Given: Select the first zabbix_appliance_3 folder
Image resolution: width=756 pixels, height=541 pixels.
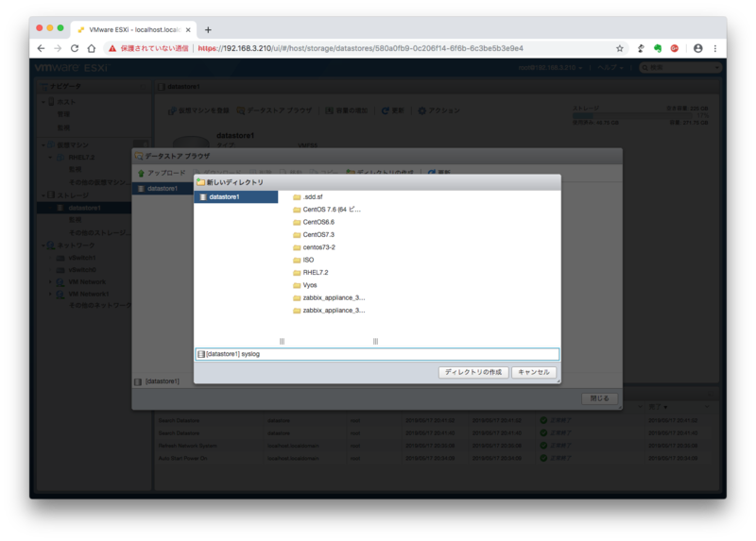Looking at the screenshot, I should coord(334,297).
